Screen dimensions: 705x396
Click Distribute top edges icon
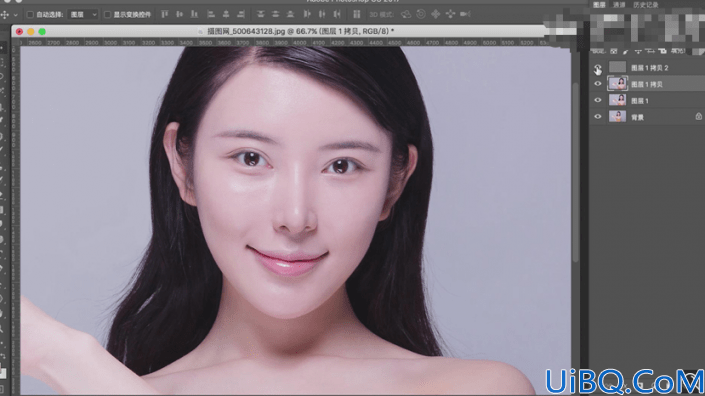coord(260,14)
